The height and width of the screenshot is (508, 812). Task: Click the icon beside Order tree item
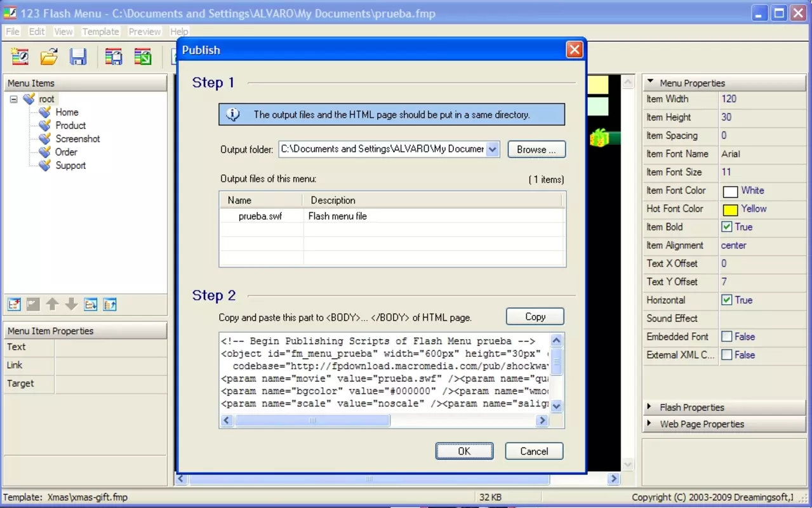tap(44, 152)
